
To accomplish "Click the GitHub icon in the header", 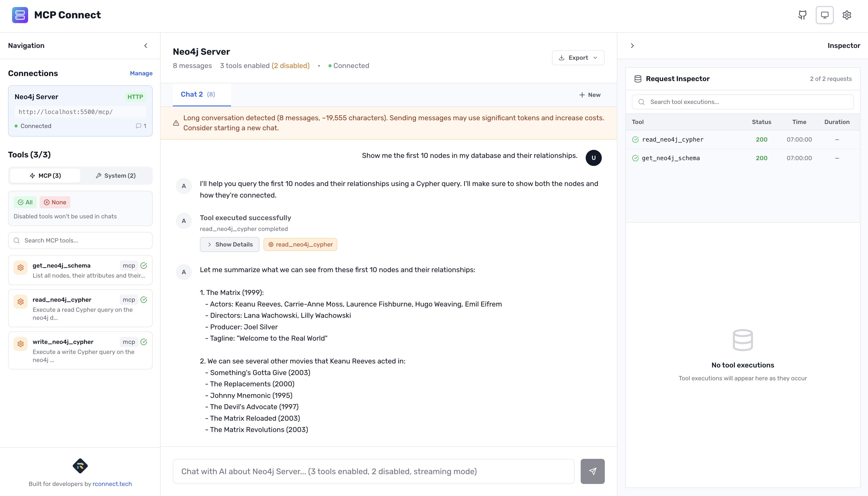I will (x=802, y=15).
